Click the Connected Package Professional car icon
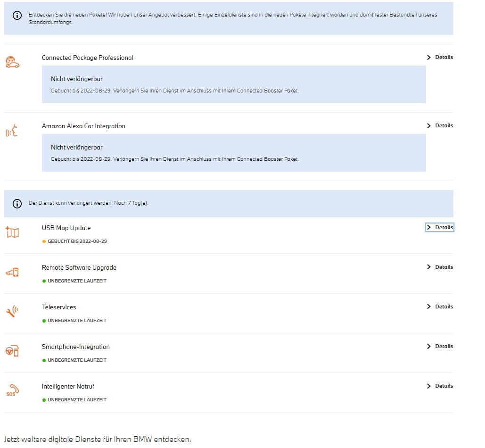The height and width of the screenshot is (448, 485). 12,62
